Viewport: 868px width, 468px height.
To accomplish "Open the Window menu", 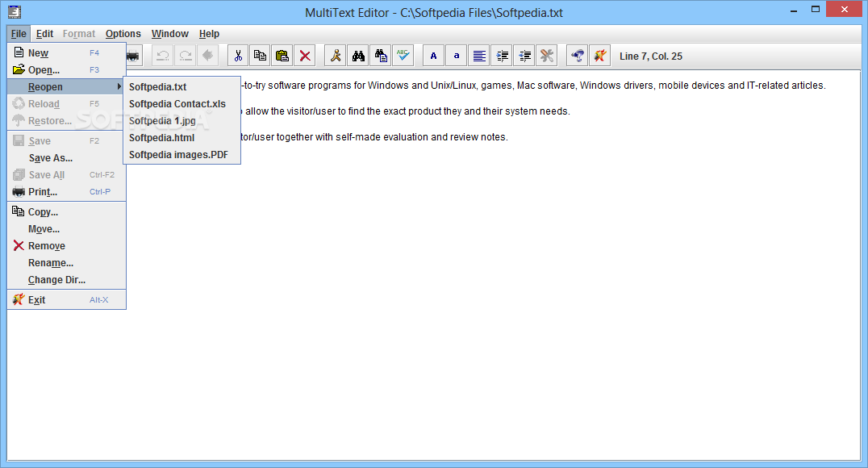I will point(170,34).
